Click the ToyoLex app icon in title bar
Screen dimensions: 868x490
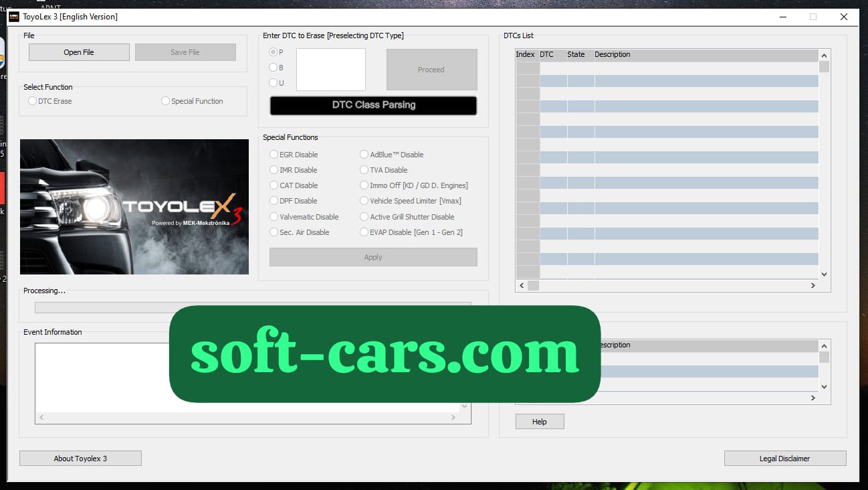[13, 17]
